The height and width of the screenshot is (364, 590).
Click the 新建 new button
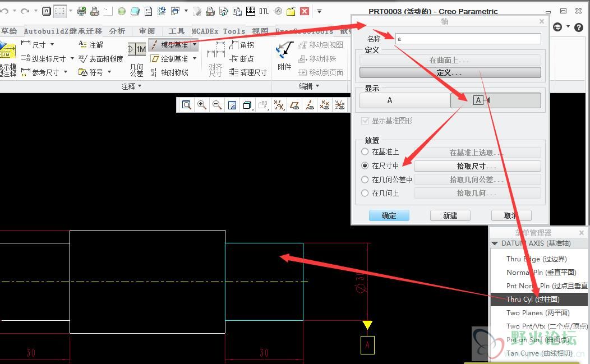point(450,215)
